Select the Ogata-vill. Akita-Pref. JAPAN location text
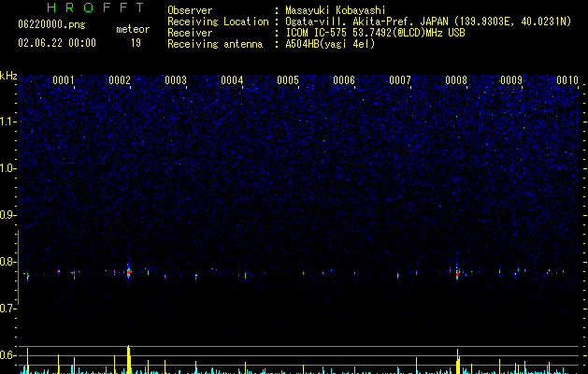The image size is (588, 374). click(x=428, y=22)
